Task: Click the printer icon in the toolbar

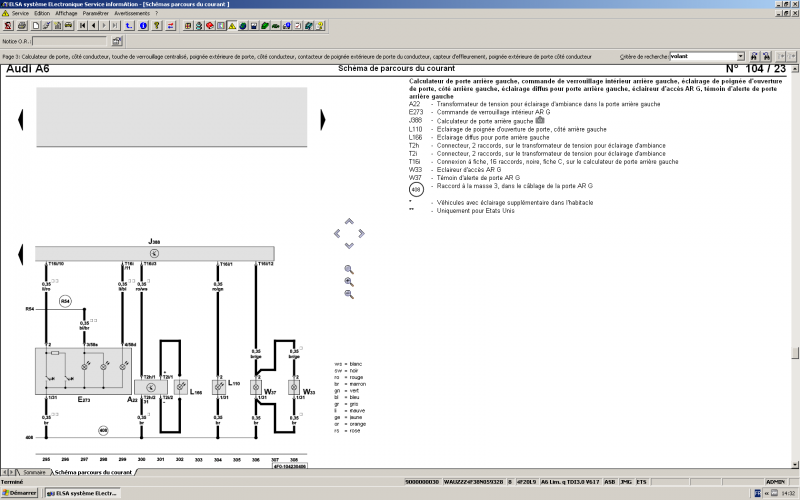Action: pos(22,26)
